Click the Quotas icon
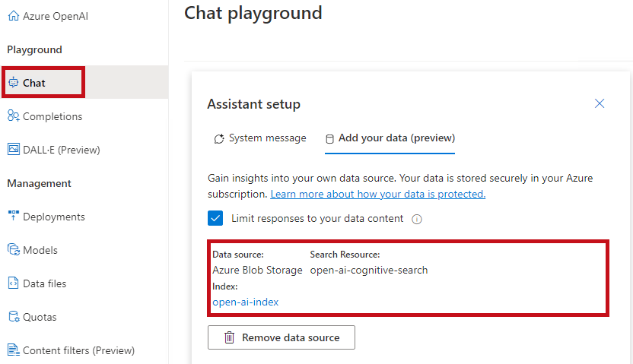Viewport: 633px width, 364px height. click(x=14, y=316)
